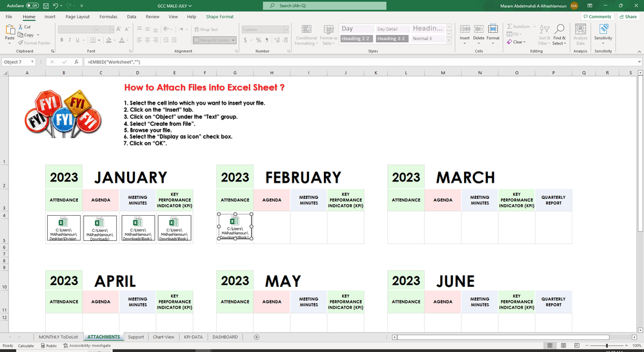Screen dimensions: 644x352
Task: Toggle Wrap Text
Action: [206, 30]
